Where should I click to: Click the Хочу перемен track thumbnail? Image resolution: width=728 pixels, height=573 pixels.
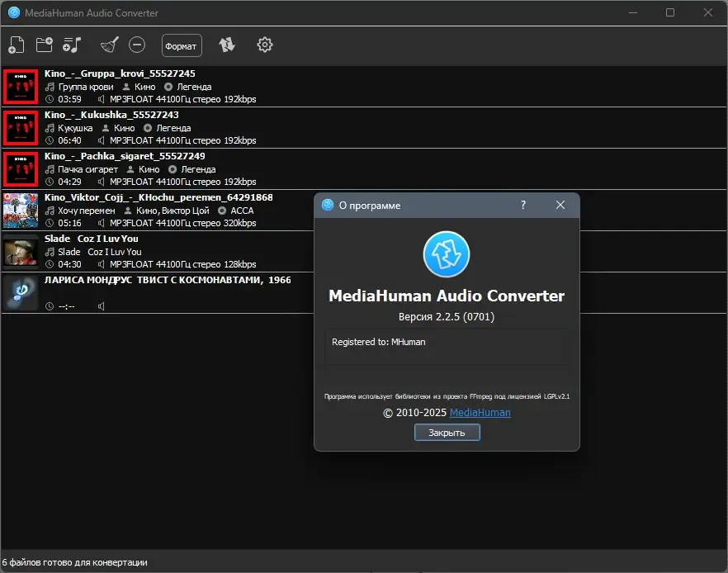click(21, 210)
